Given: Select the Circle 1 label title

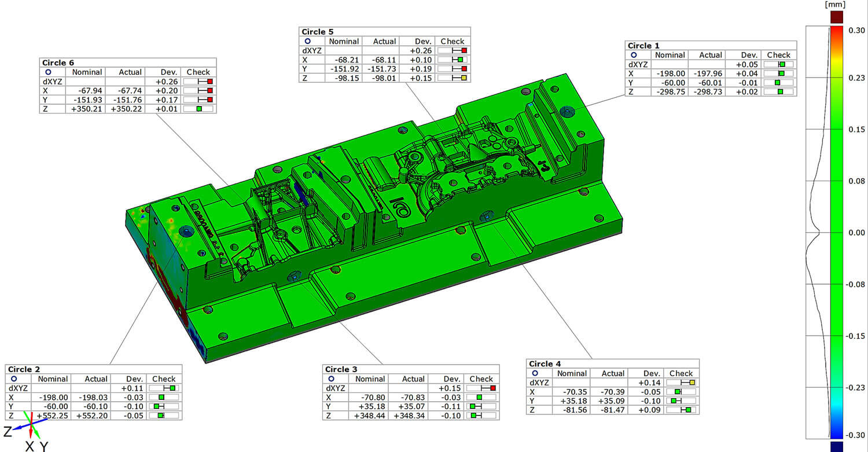Looking at the screenshot, I should coord(643,46).
